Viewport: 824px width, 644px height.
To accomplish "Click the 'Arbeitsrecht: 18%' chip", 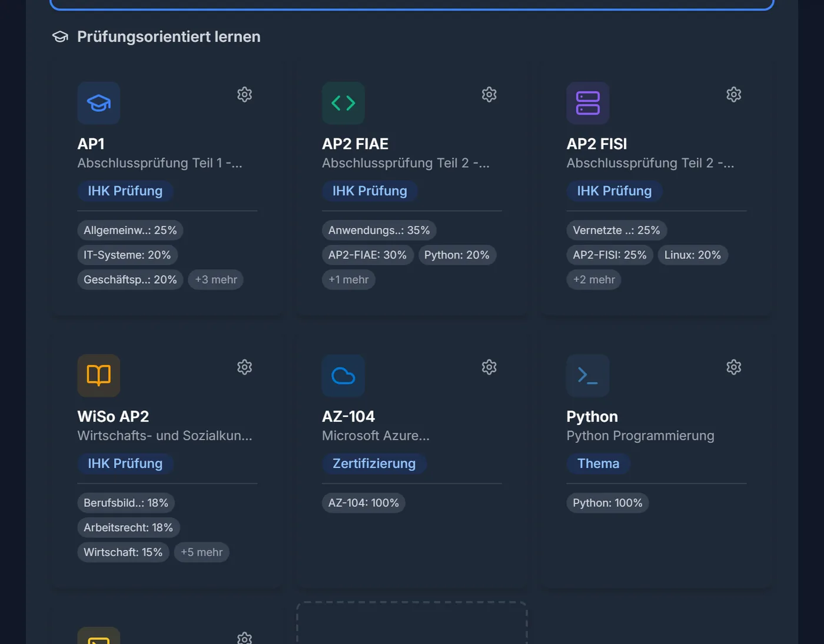I will 128,527.
